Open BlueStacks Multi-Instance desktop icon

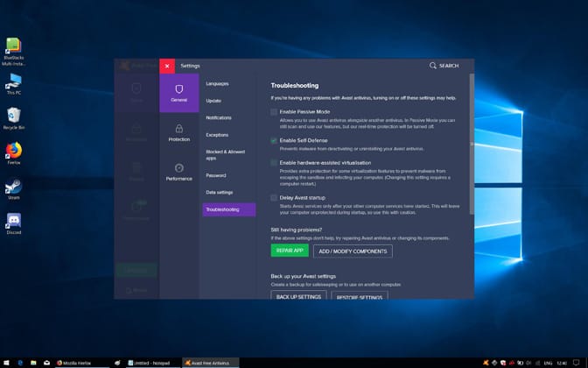13,52
